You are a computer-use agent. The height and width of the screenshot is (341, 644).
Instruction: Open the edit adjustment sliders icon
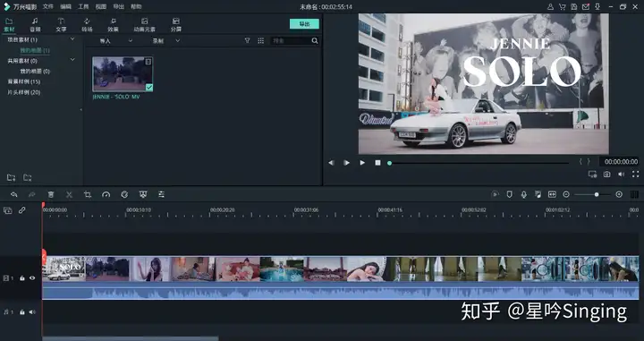(161, 195)
